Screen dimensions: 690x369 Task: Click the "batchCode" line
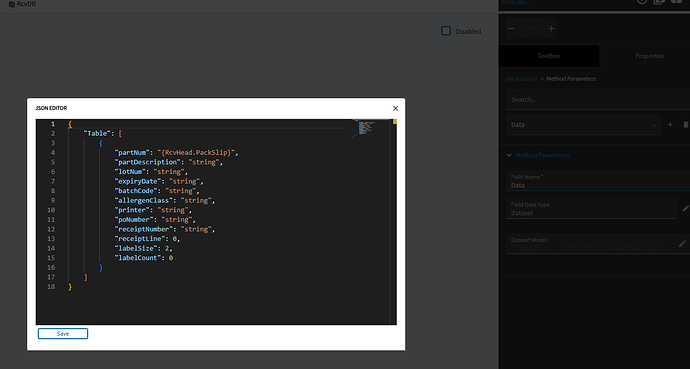pyautogui.click(x=157, y=191)
